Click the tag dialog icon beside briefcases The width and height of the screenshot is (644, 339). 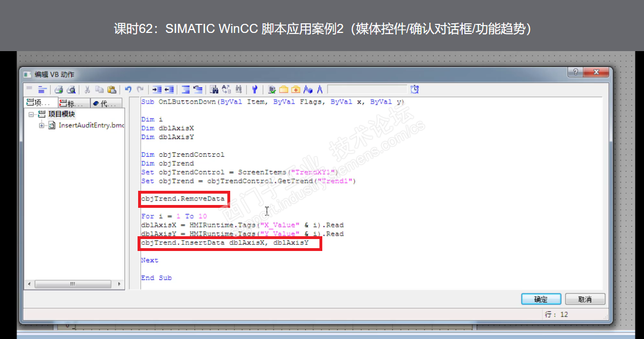[x=308, y=90]
